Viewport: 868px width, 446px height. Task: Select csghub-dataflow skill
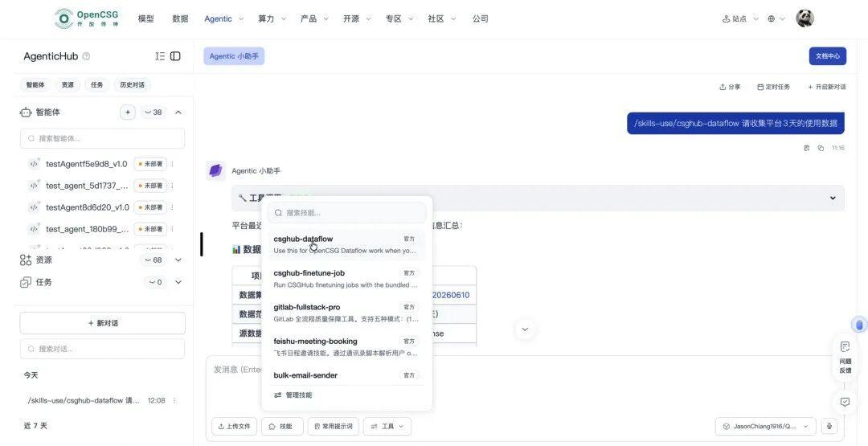click(346, 244)
